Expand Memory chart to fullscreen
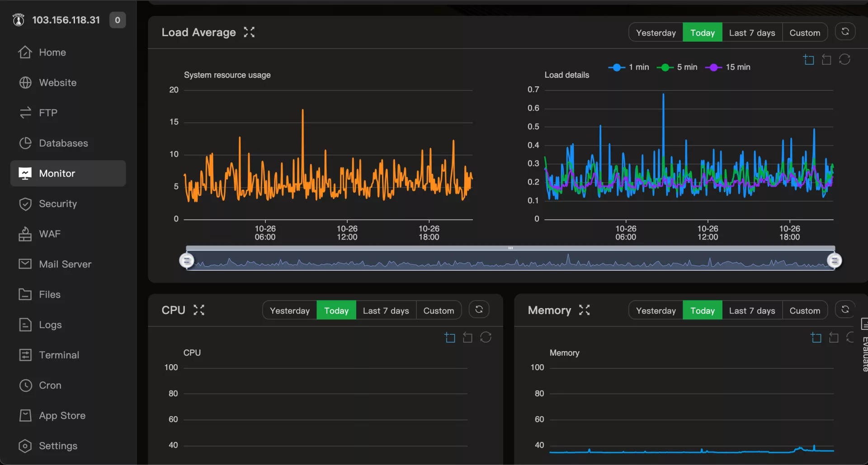Viewport: 868px width, 465px height. (585, 310)
